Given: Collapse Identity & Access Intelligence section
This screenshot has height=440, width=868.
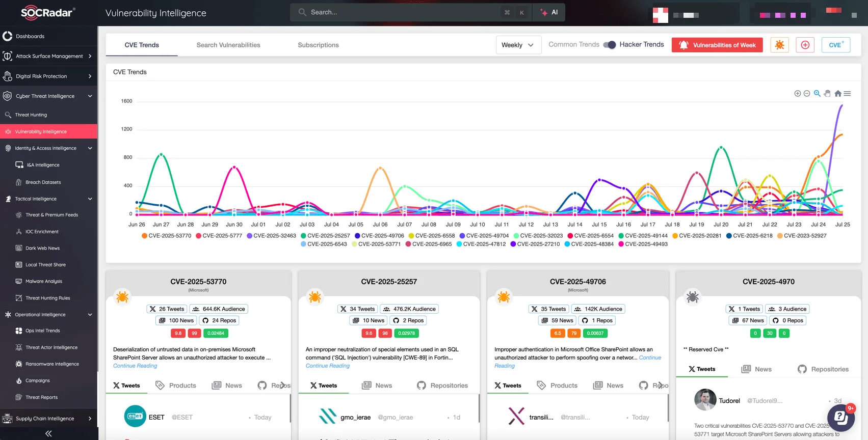Looking at the screenshot, I should click(x=48, y=148).
